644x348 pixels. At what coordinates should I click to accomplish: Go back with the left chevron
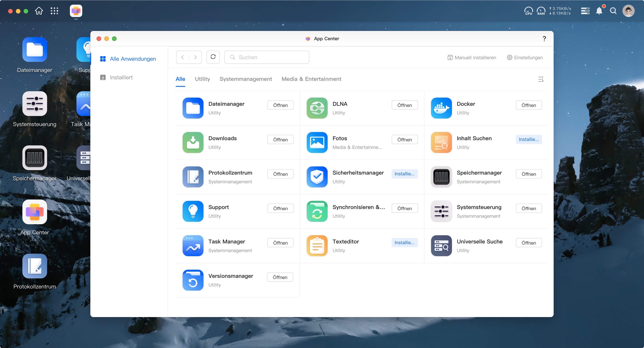pos(183,57)
